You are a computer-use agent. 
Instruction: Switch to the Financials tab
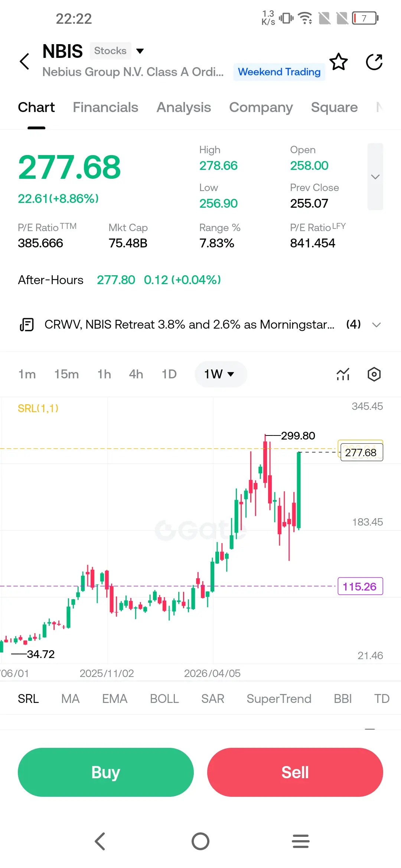105,107
